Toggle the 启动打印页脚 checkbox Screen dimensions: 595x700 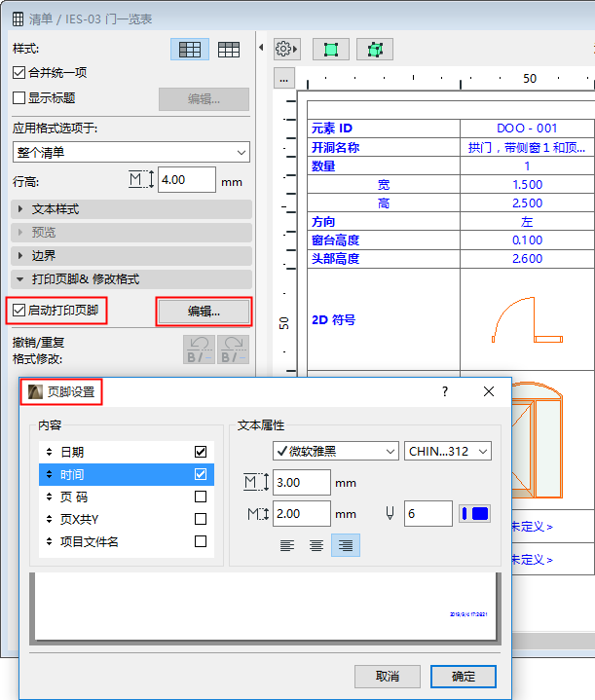(x=19, y=311)
